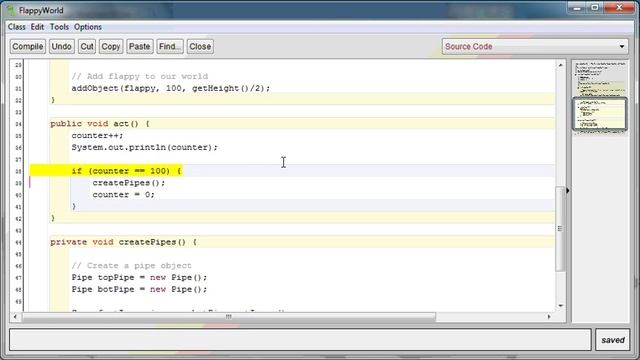Click line number 34 in the gutter
Image resolution: width=640 pixels, height=360 pixels.
pos(18,124)
